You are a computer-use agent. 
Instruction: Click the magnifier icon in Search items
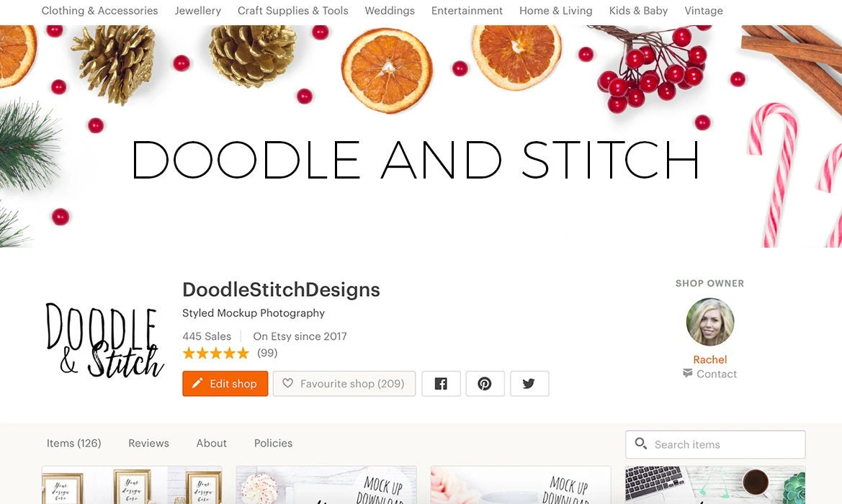pyautogui.click(x=640, y=444)
